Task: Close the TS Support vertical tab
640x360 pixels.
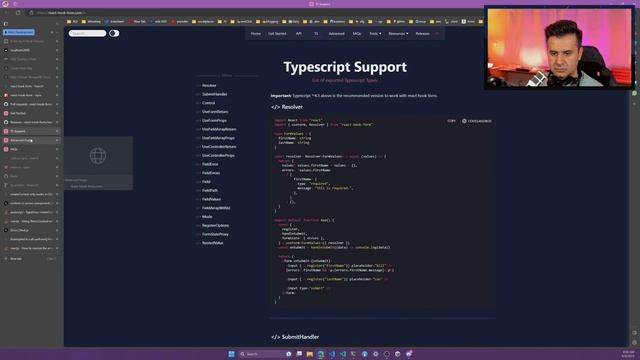Action: pyautogui.click(x=57, y=131)
